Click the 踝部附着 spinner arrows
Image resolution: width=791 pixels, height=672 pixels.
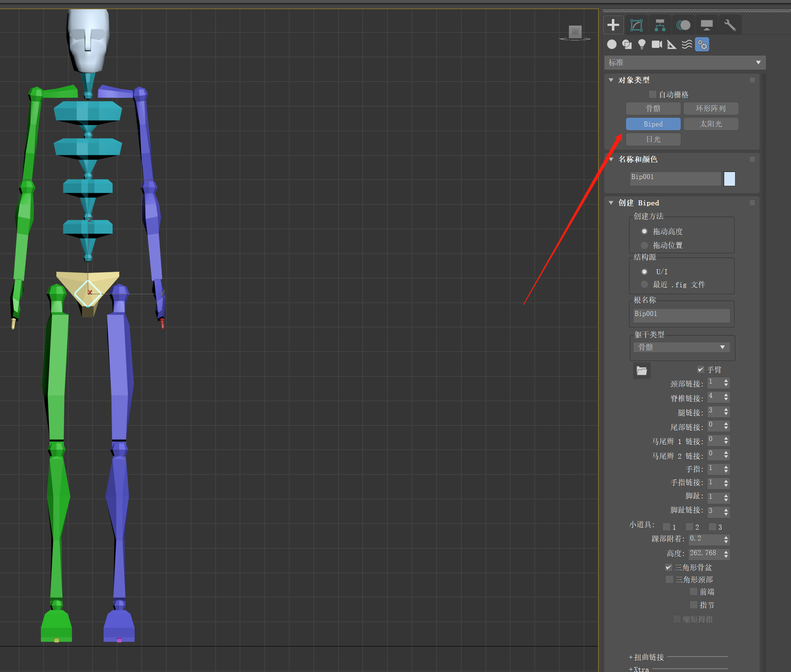click(726, 540)
